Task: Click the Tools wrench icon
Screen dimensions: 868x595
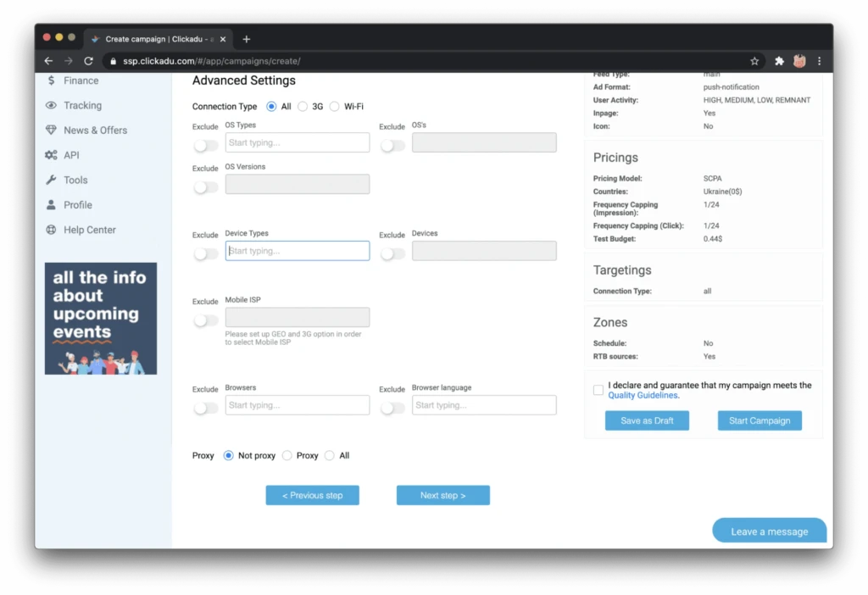Action: 51,180
